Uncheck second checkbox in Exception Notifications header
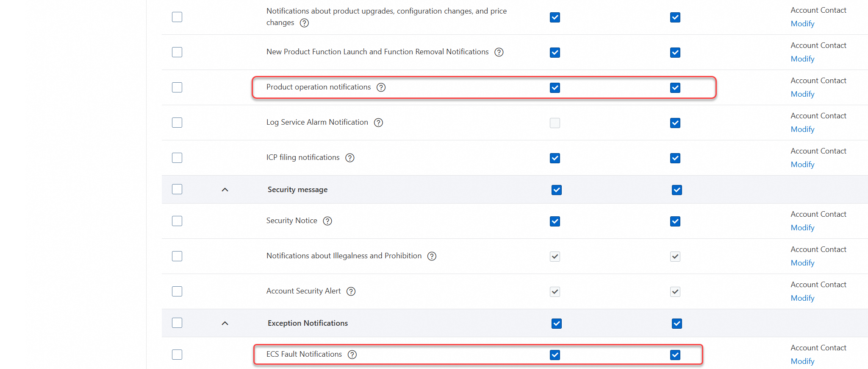Screen dimensions: 868x369 pyautogui.click(x=677, y=324)
